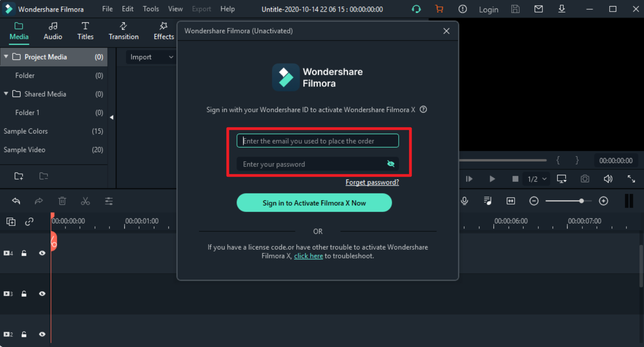Click the email input field
The height and width of the screenshot is (347, 644).
click(318, 141)
